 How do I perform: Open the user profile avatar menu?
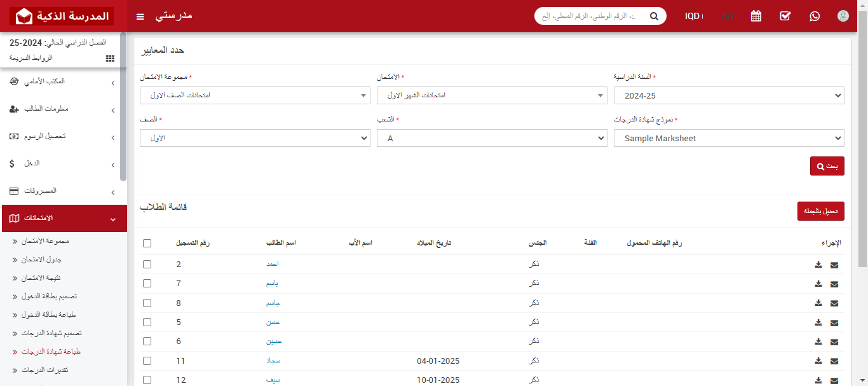coord(843,16)
